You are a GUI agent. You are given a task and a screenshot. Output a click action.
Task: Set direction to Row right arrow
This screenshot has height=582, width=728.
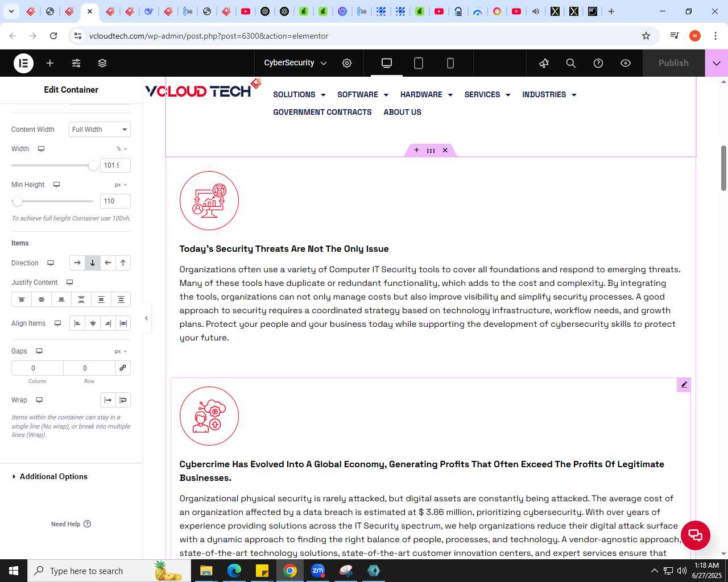point(77,263)
